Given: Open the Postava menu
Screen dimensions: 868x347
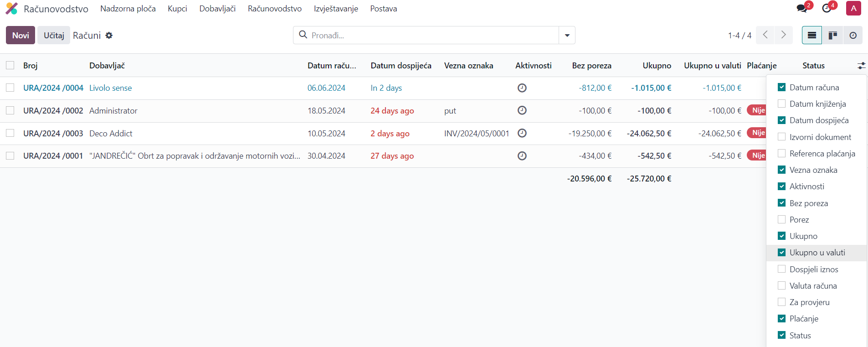Looking at the screenshot, I should 383,9.
